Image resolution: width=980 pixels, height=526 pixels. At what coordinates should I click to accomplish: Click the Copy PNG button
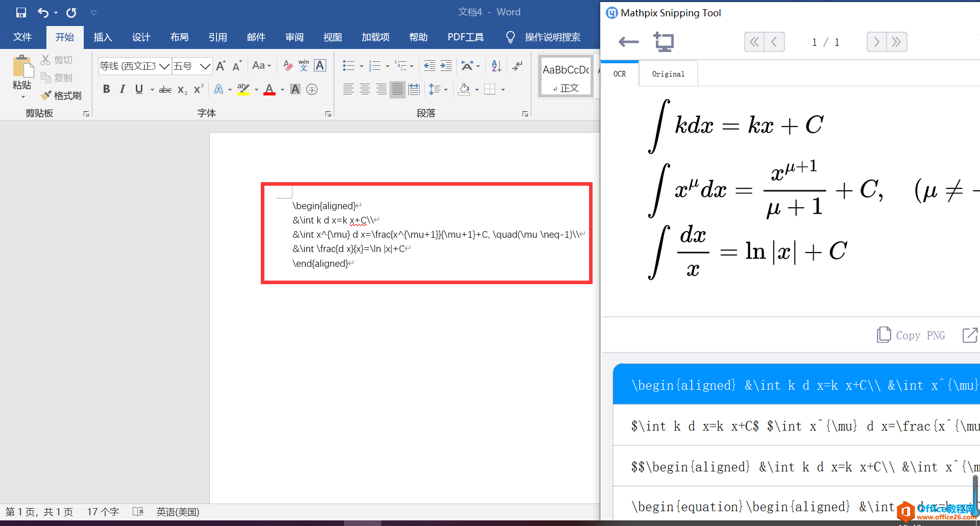pos(910,335)
